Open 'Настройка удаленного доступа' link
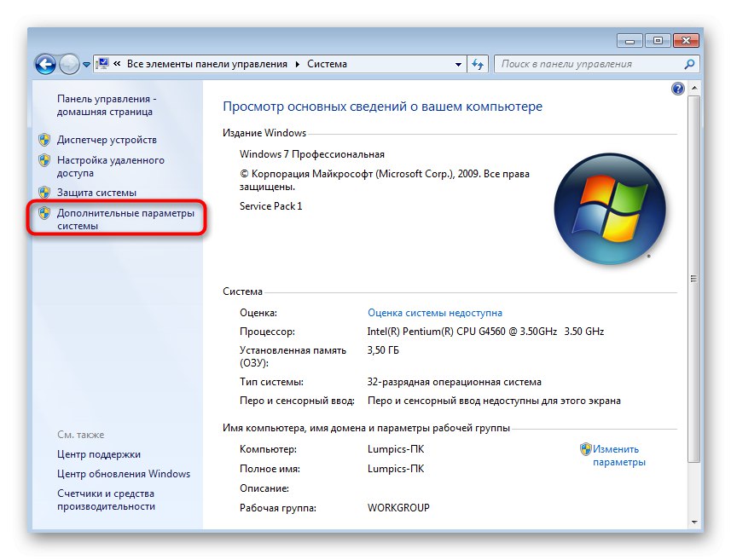Screen dimensions: 731x560 coord(111,166)
